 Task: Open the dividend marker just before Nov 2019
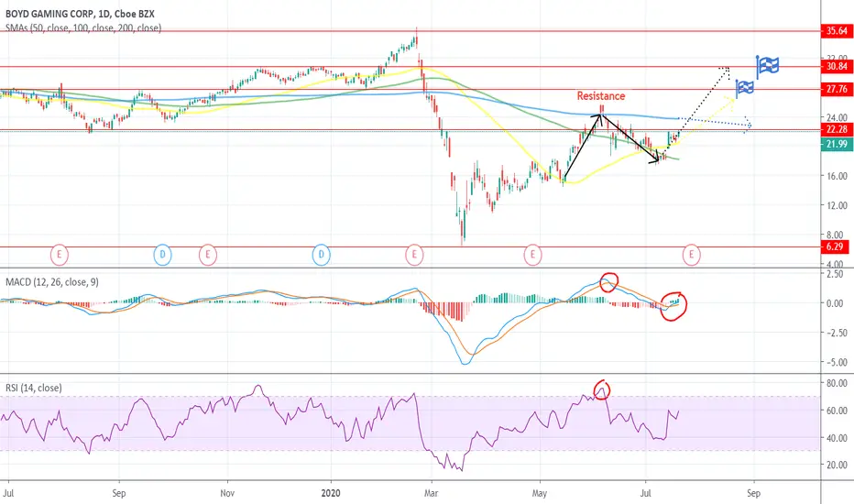(162, 254)
